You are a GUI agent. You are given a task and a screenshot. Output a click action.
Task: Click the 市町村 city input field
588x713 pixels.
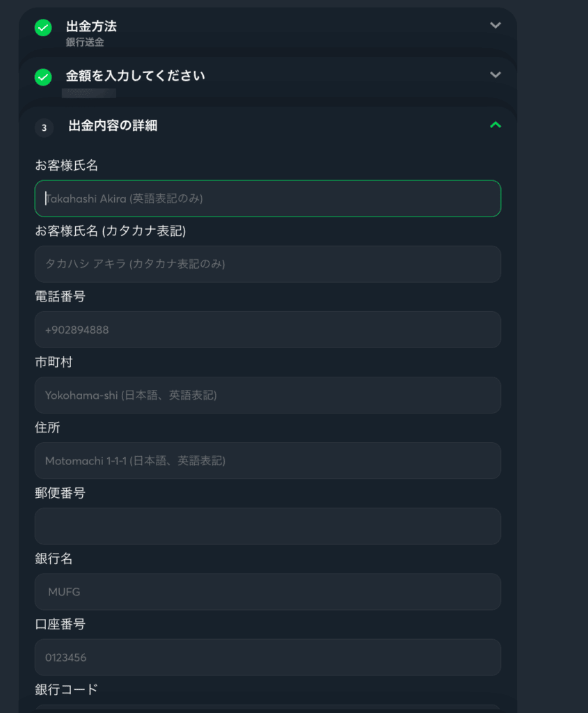[x=268, y=395]
